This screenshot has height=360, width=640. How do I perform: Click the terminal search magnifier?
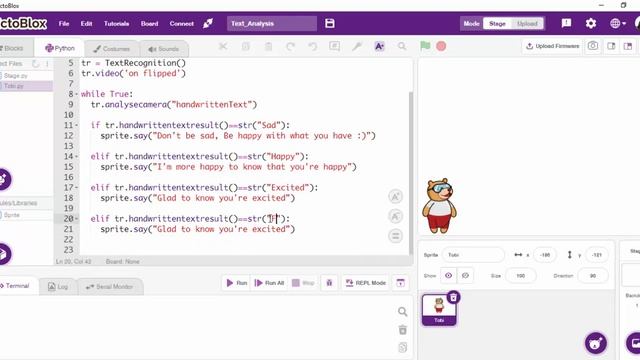(402, 312)
